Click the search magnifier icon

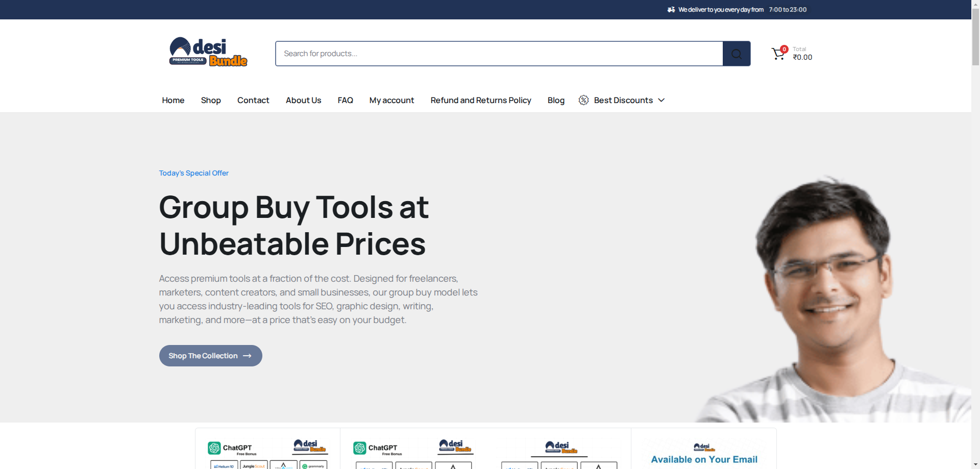tap(736, 53)
